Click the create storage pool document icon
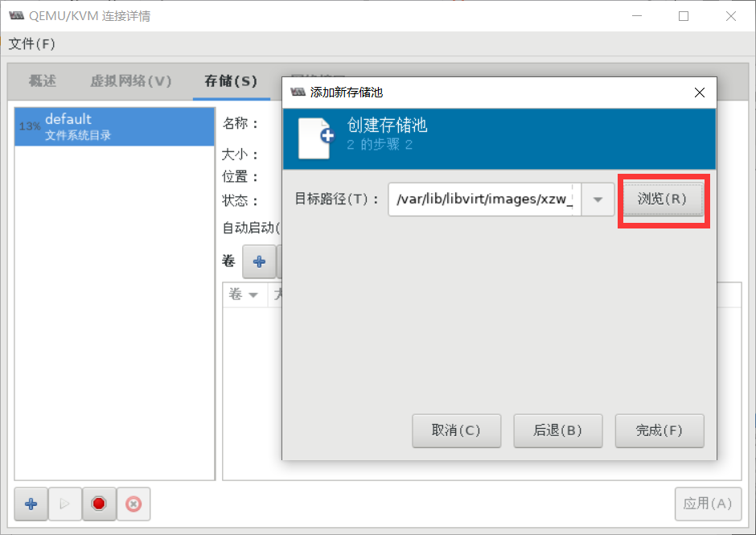Viewport: 756px width, 535px height. click(316, 138)
